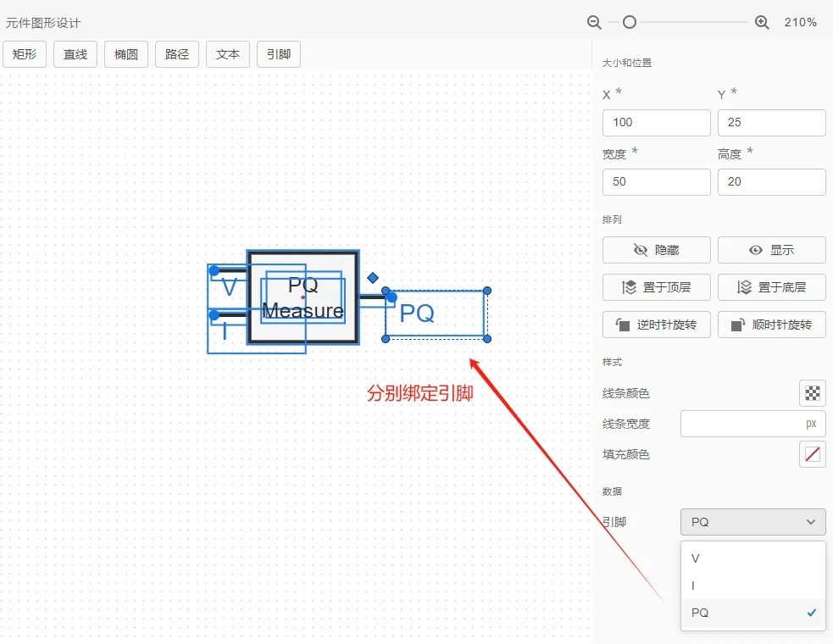Click the 椭圆 ellipse tool button
833x644 pixels.
coord(125,53)
